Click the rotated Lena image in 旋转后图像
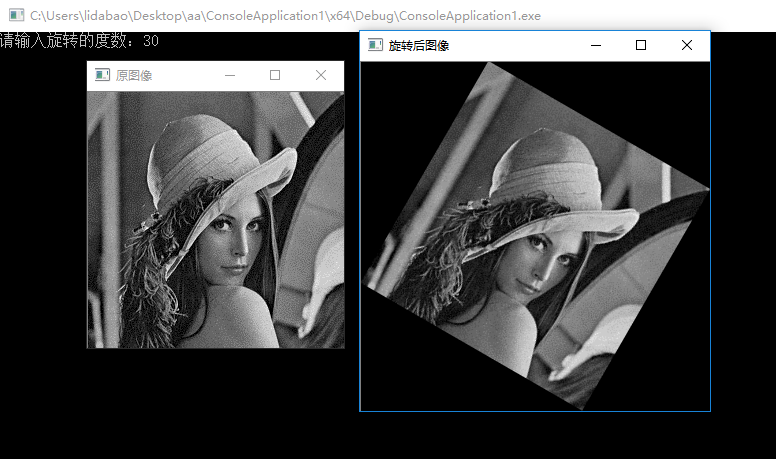This screenshot has width=776, height=459. pos(535,236)
